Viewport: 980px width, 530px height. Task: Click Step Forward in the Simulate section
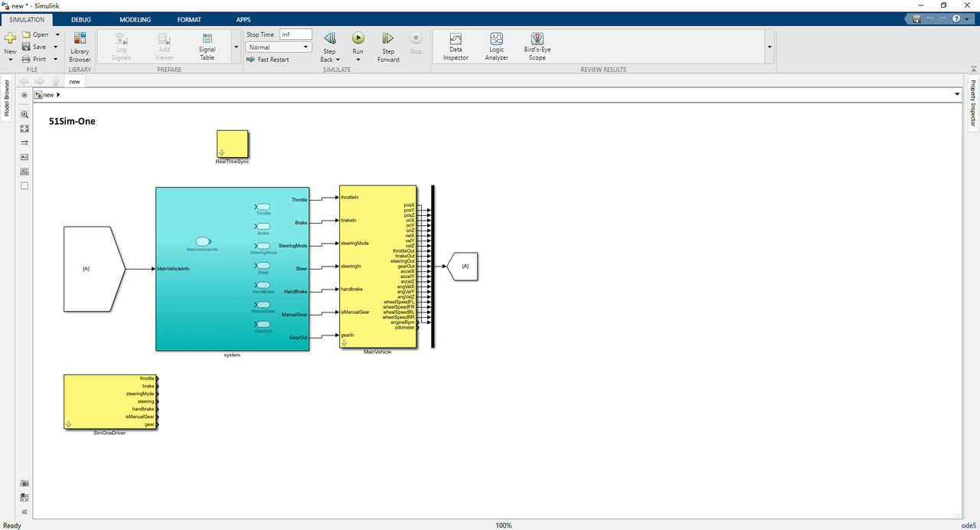[388, 47]
